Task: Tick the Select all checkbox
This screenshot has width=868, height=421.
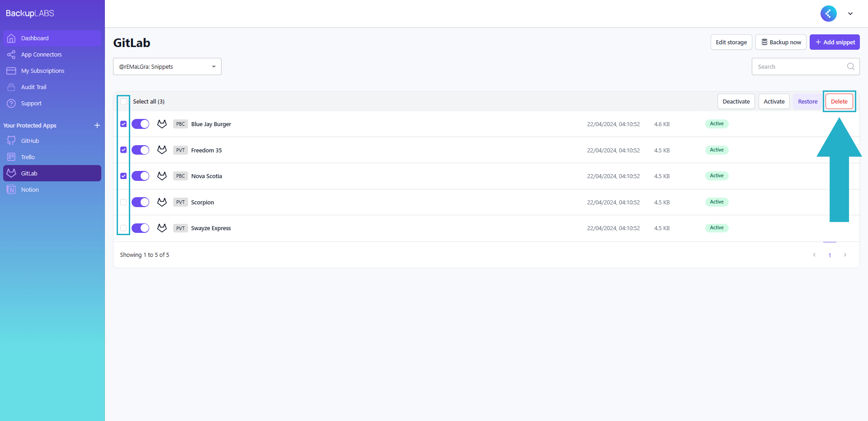Action: 123,102
